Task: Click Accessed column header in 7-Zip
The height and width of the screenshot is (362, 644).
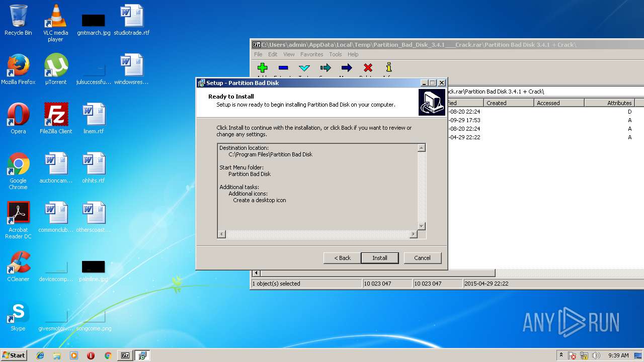Action: coord(559,103)
